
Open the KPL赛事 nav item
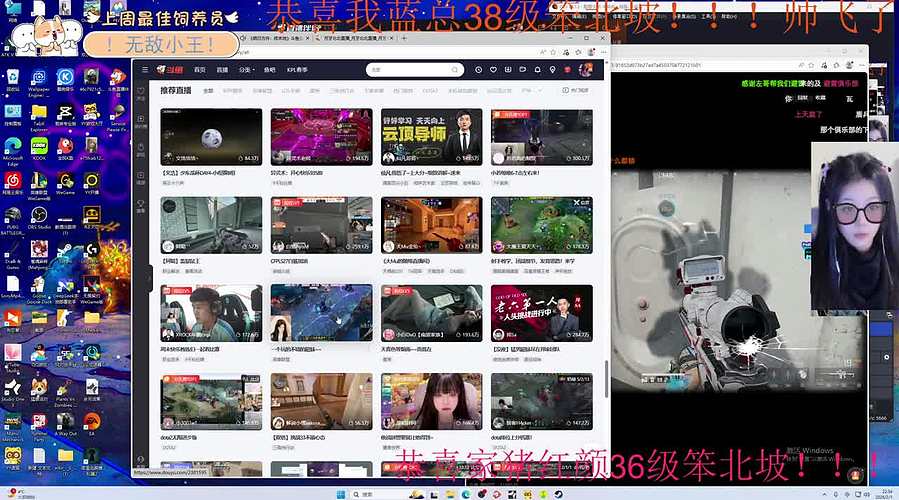coord(298,69)
